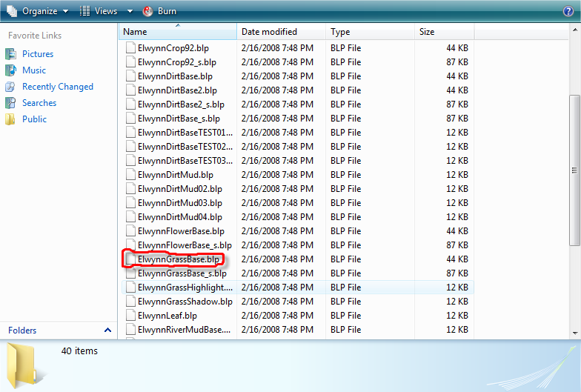
Task: Select file ElwynnDirtBaseTEST03
Action: (x=185, y=161)
